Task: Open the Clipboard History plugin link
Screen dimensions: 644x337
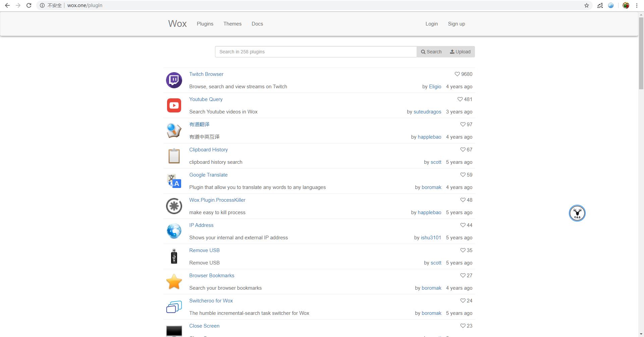Action: tap(208, 150)
